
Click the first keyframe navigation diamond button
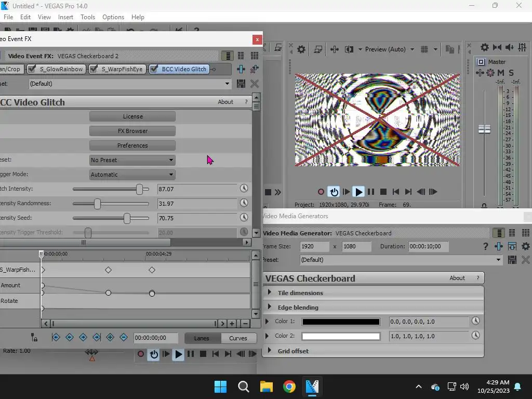[56, 337]
